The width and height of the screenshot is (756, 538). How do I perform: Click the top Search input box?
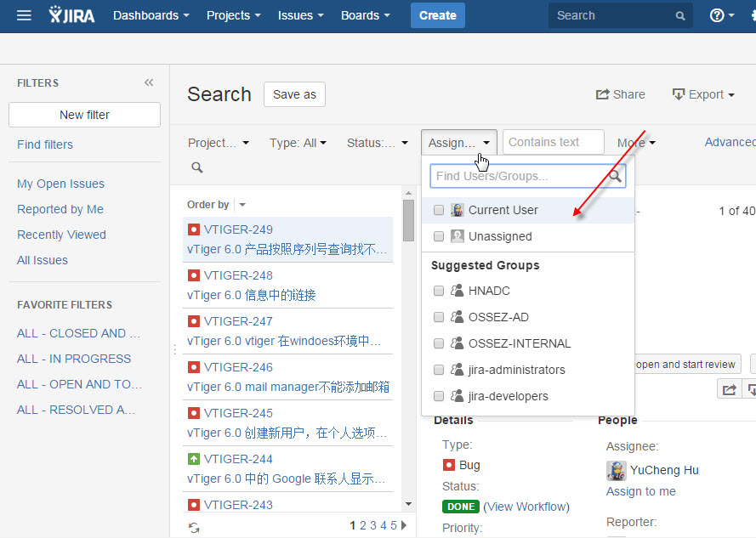click(x=621, y=15)
